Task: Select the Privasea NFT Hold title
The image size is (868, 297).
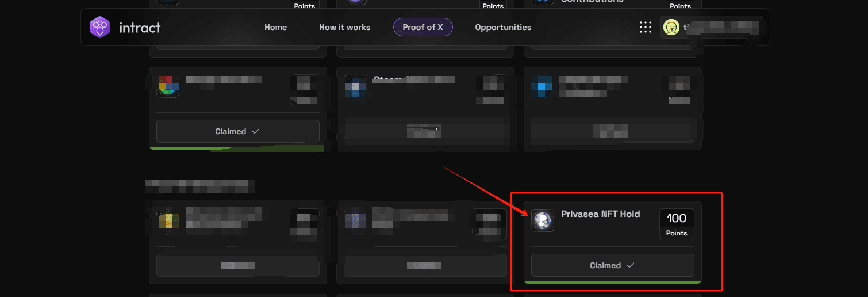Action: 600,214
